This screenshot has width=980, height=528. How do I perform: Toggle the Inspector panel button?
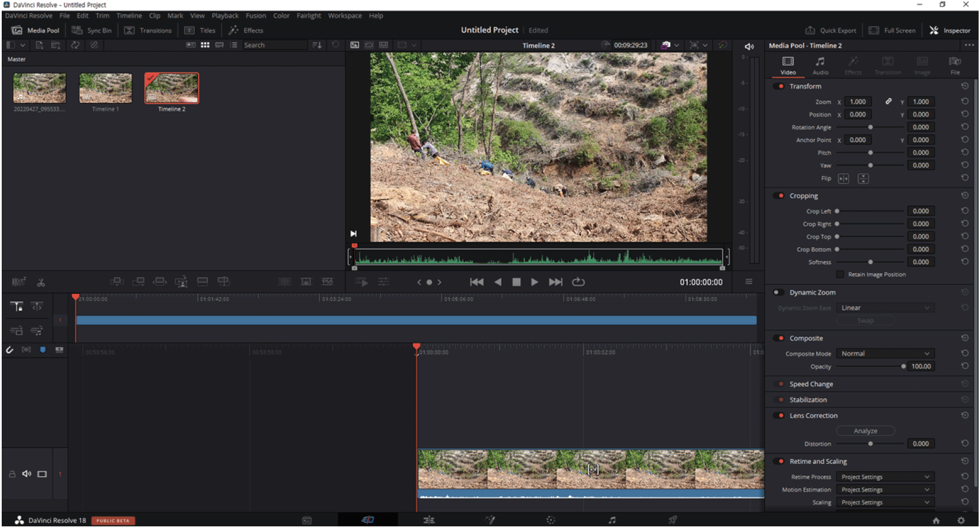pos(950,30)
